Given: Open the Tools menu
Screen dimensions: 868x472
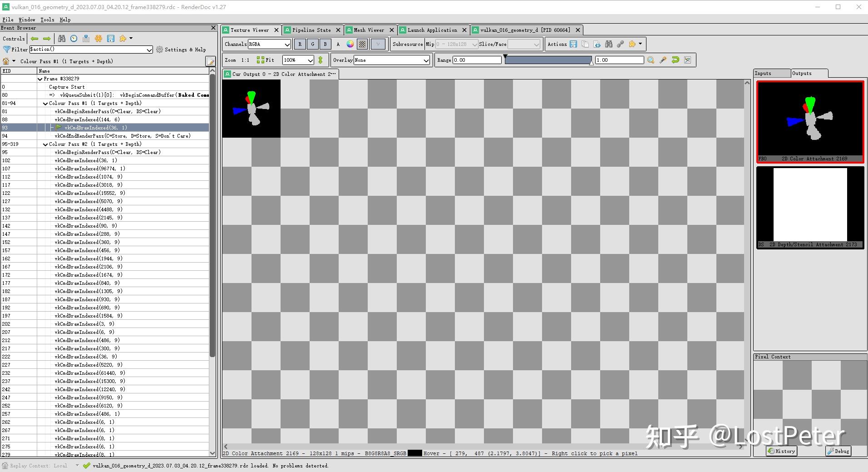Looking at the screenshot, I should (47, 19).
